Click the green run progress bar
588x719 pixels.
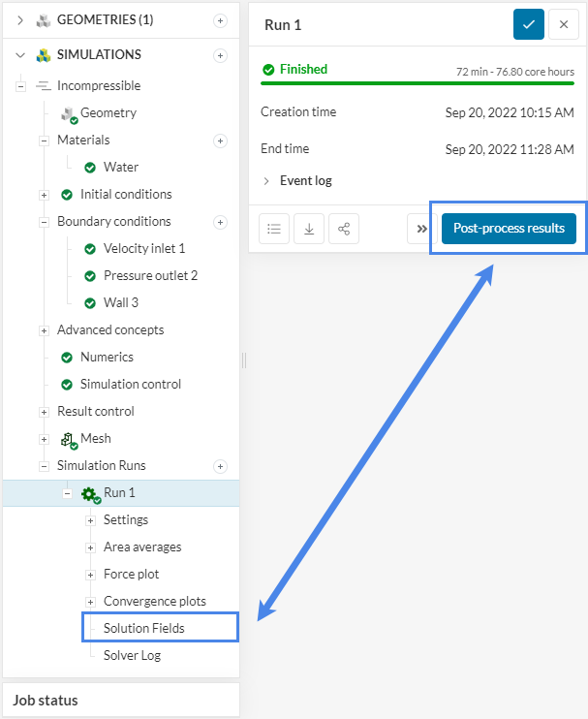pyautogui.click(x=418, y=84)
